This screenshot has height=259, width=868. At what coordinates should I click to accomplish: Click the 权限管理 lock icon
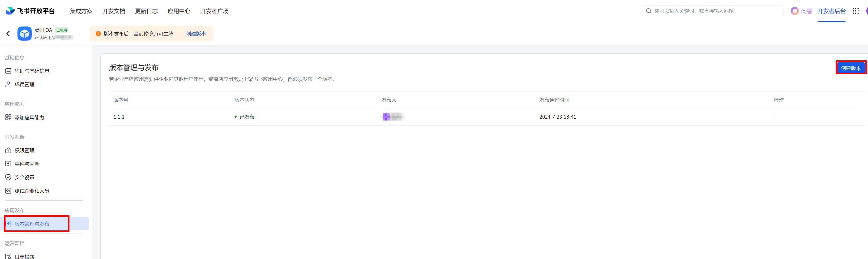(9, 150)
